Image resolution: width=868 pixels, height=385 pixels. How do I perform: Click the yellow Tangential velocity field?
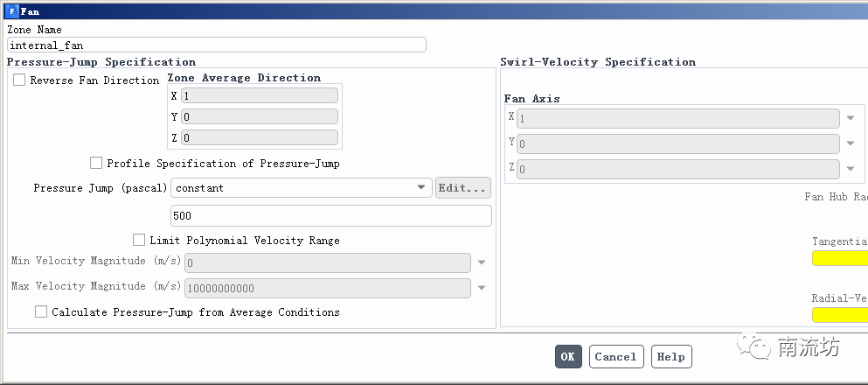tap(840, 258)
